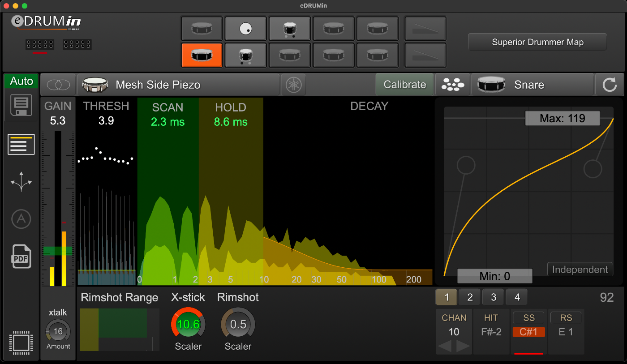Click the eDRUMin logo
This screenshot has height=364, width=627.
click(47, 22)
